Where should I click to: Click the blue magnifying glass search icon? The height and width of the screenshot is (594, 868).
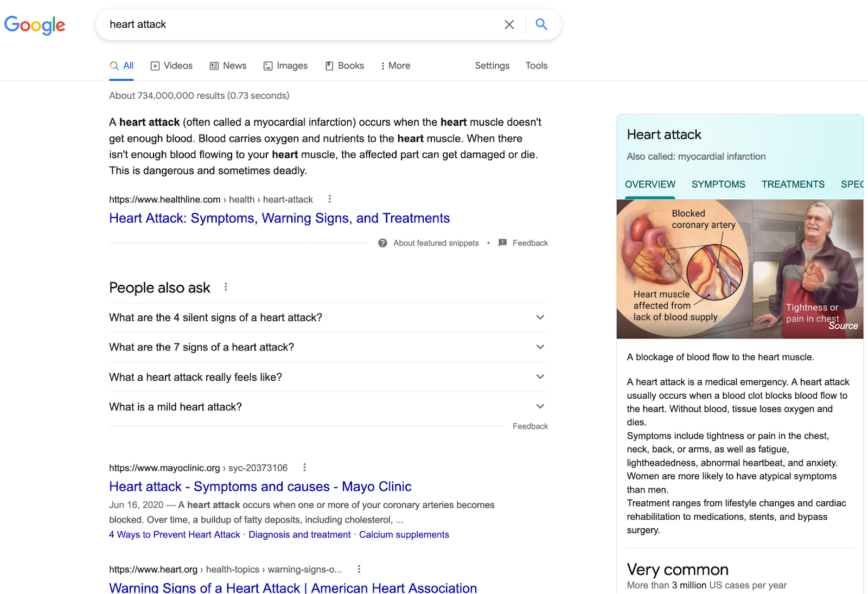pos(541,24)
